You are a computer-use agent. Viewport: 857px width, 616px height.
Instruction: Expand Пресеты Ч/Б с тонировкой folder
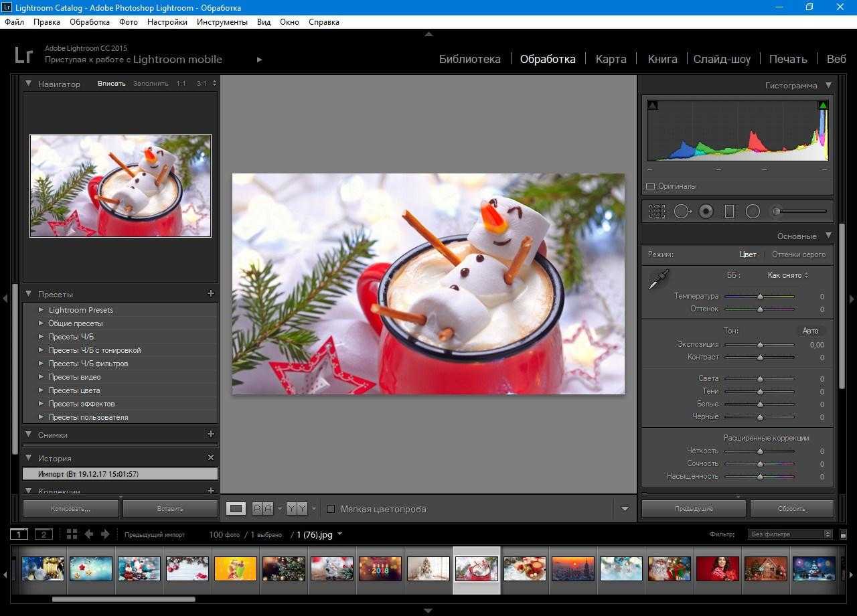click(41, 350)
